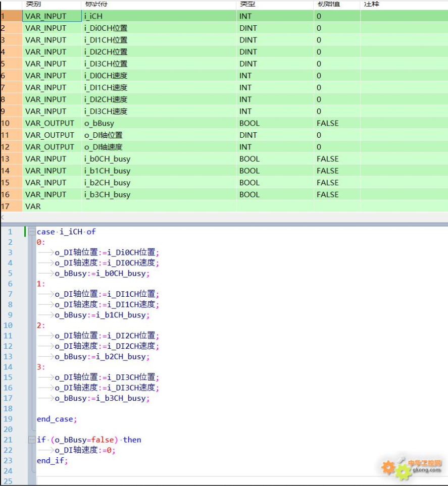Click the variable table's scroll-left arrow
This screenshot has width=448, height=486.
[x=3, y=218]
